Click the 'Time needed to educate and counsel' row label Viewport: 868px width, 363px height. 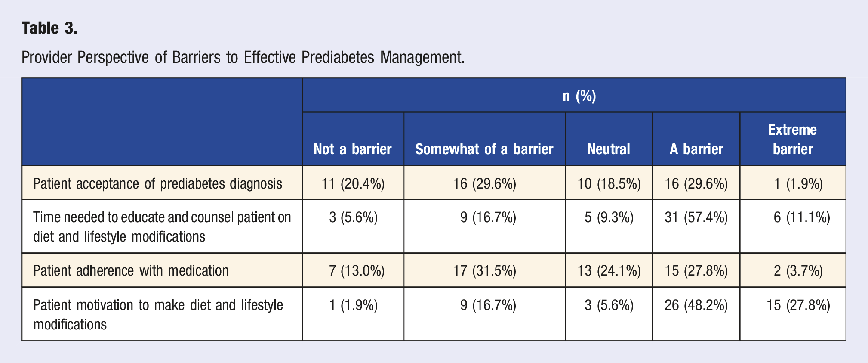(x=162, y=226)
